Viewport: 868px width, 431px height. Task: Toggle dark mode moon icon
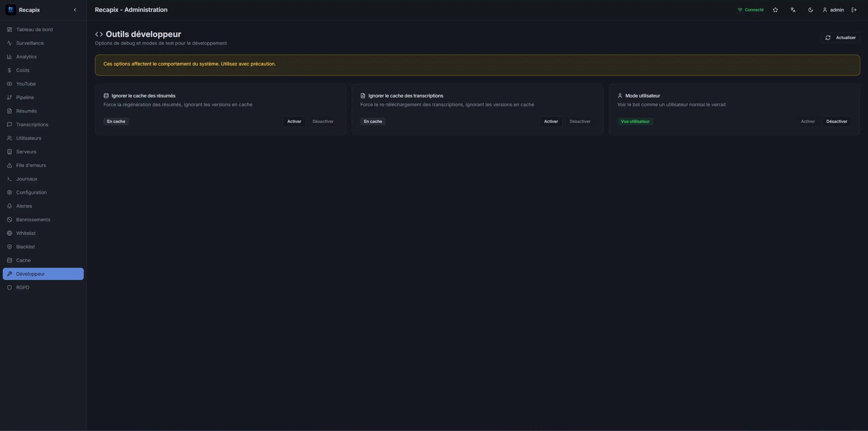click(x=810, y=10)
